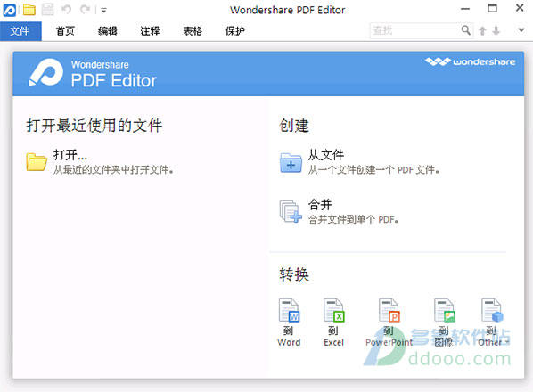Undo the last action with the undo arrow
Viewport: 533px width, 392px height.
pyautogui.click(x=66, y=10)
